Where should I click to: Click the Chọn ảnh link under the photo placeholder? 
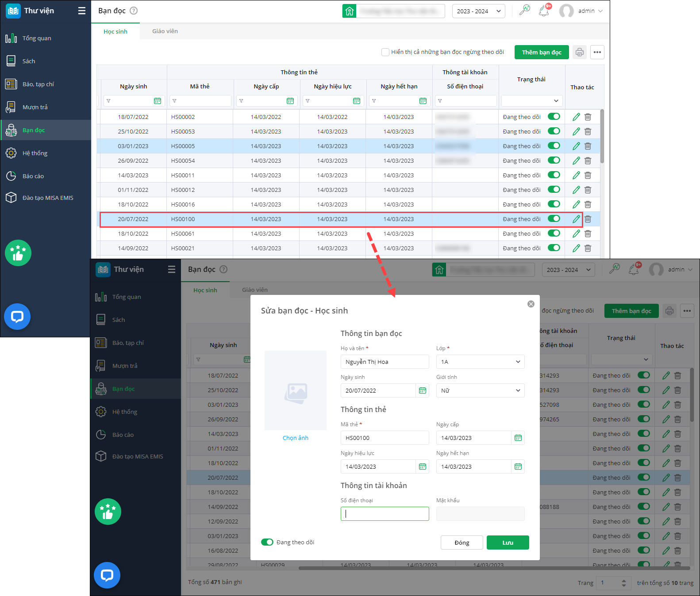tap(296, 438)
